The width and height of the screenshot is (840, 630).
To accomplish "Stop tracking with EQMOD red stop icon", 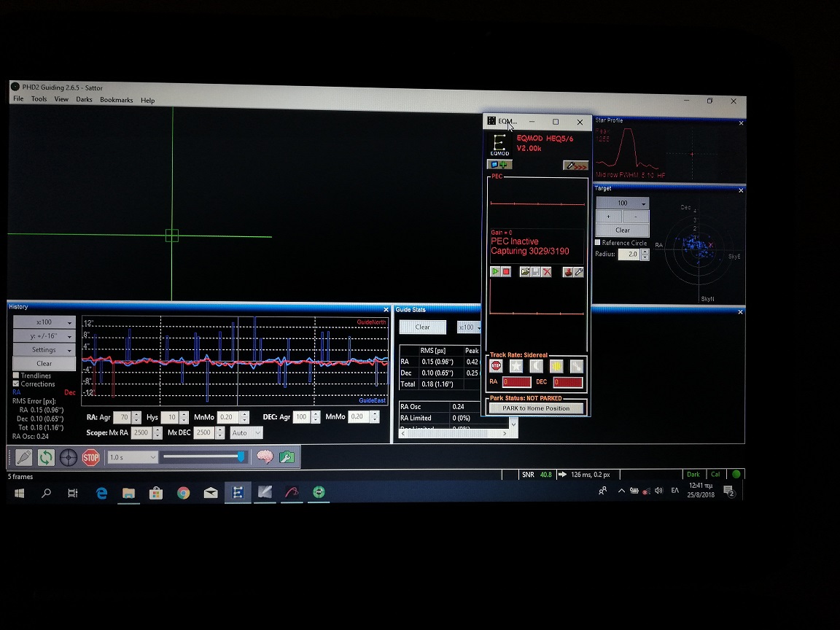I will point(496,366).
